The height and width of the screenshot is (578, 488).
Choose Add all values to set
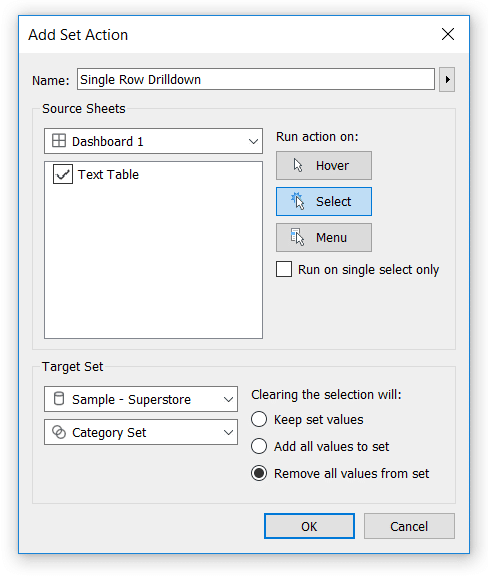(x=259, y=446)
